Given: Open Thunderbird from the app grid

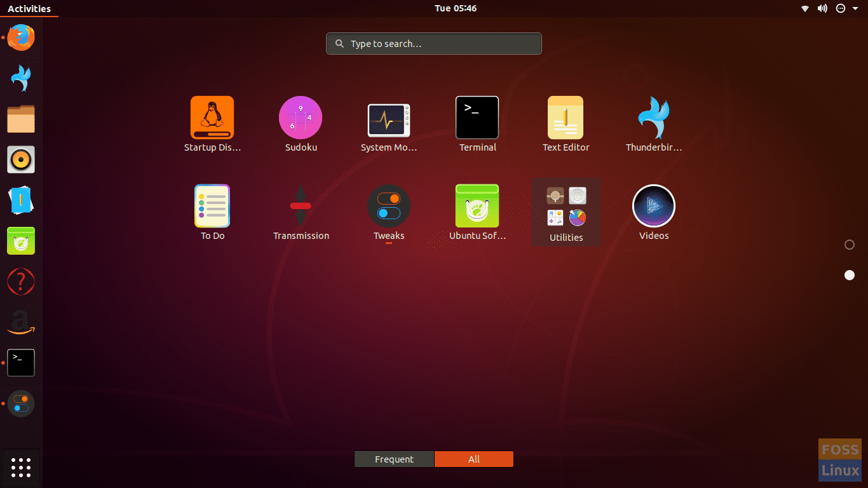Looking at the screenshot, I should click(654, 125).
